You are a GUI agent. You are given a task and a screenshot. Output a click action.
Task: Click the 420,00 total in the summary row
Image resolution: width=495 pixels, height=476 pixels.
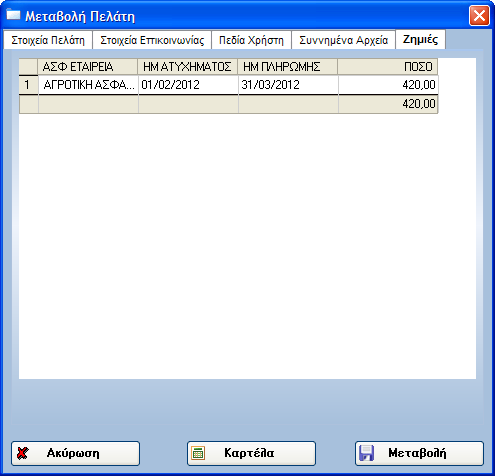pyautogui.click(x=388, y=104)
